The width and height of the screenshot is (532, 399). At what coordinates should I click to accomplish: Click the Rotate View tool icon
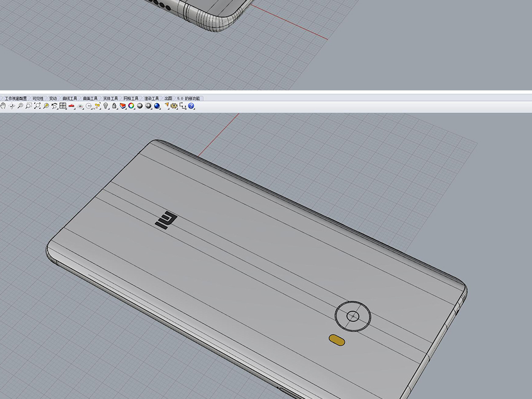[x=12, y=106]
